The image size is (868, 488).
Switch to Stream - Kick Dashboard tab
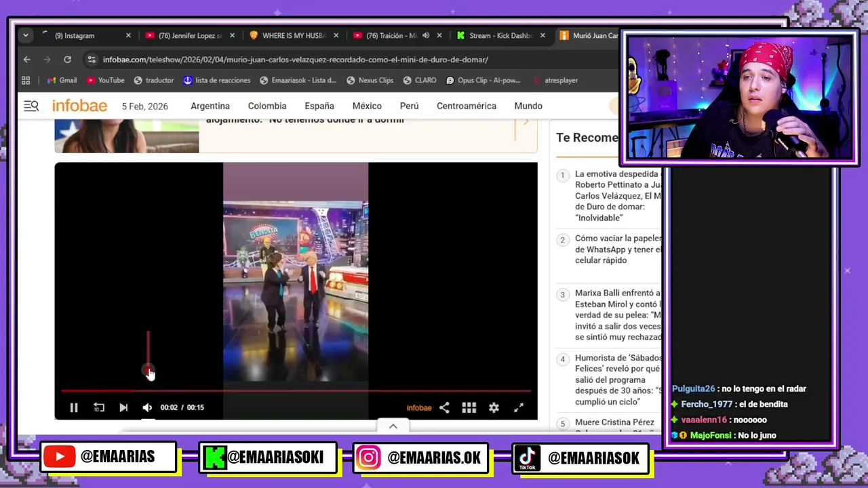pyautogui.click(x=500, y=35)
